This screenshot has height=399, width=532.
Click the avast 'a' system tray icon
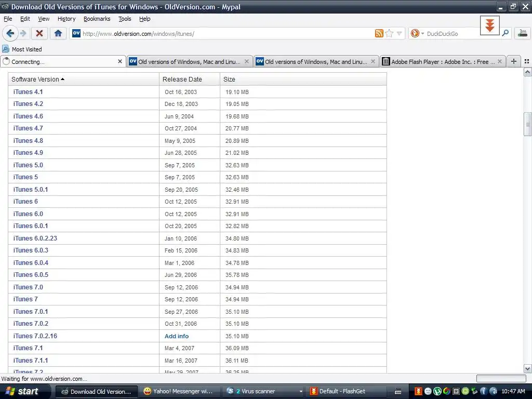point(493,391)
